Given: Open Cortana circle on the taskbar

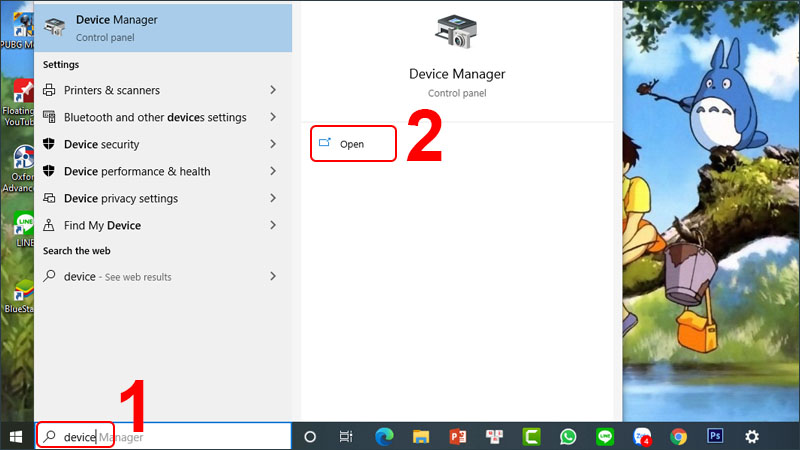Looking at the screenshot, I should tap(310, 437).
